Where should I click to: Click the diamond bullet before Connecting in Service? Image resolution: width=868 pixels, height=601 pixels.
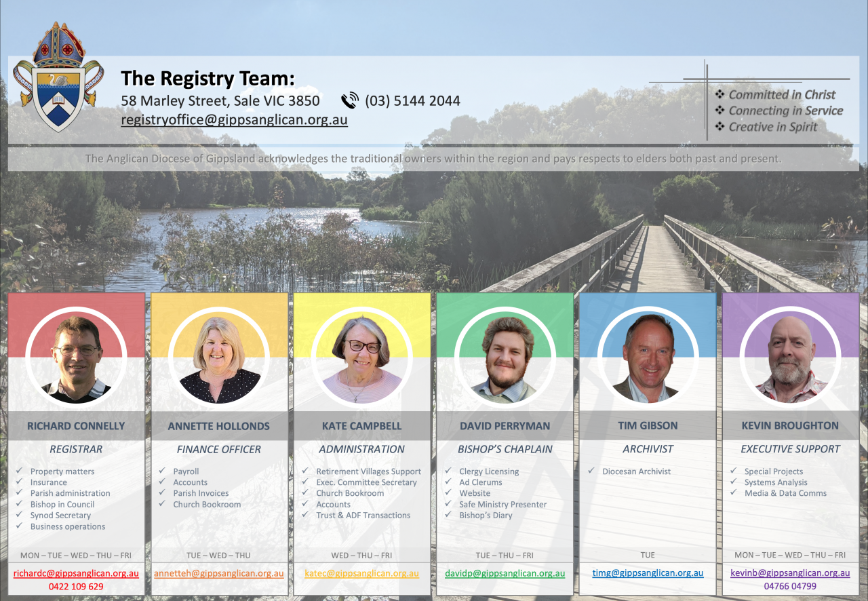click(x=720, y=111)
